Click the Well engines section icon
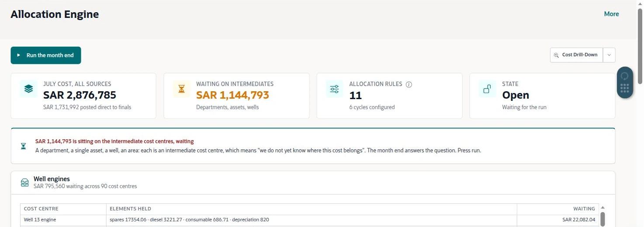 pyautogui.click(x=25, y=182)
